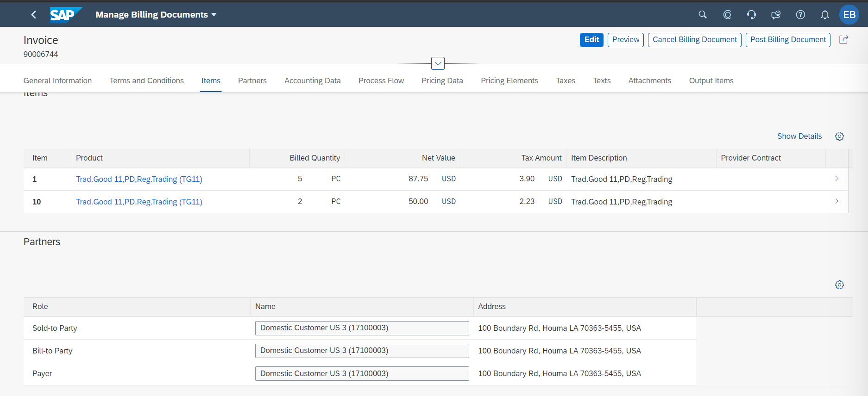Image resolution: width=868 pixels, height=396 pixels.
Task: Open the notifications bell
Action: point(825,15)
